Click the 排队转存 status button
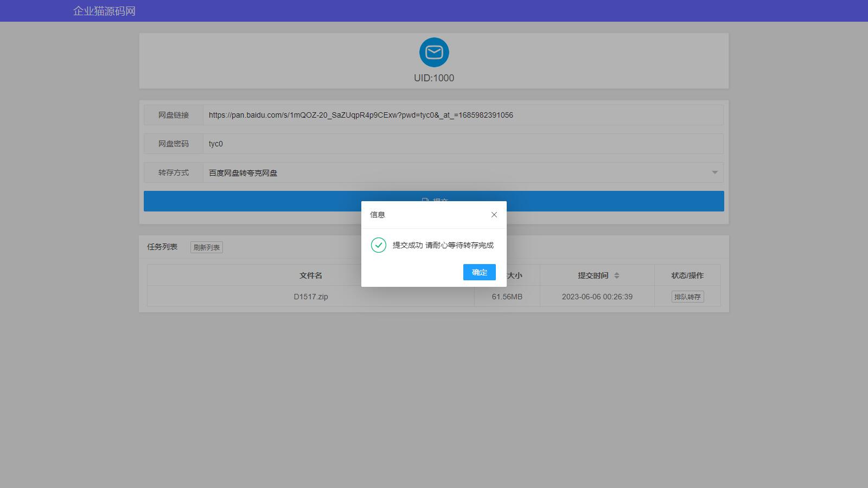This screenshot has height=488, width=868. tap(687, 297)
